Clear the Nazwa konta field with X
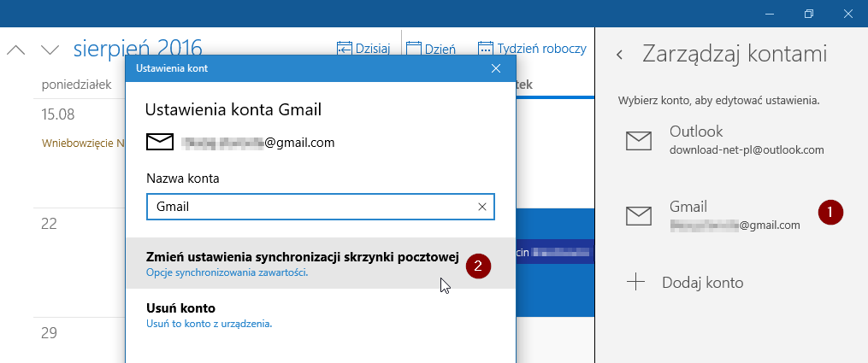The image size is (868, 363). [482, 207]
